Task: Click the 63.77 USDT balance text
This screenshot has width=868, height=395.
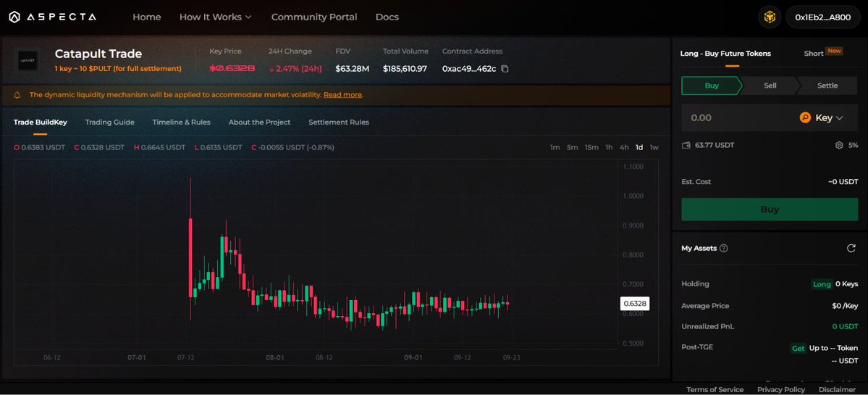Action: (x=715, y=145)
